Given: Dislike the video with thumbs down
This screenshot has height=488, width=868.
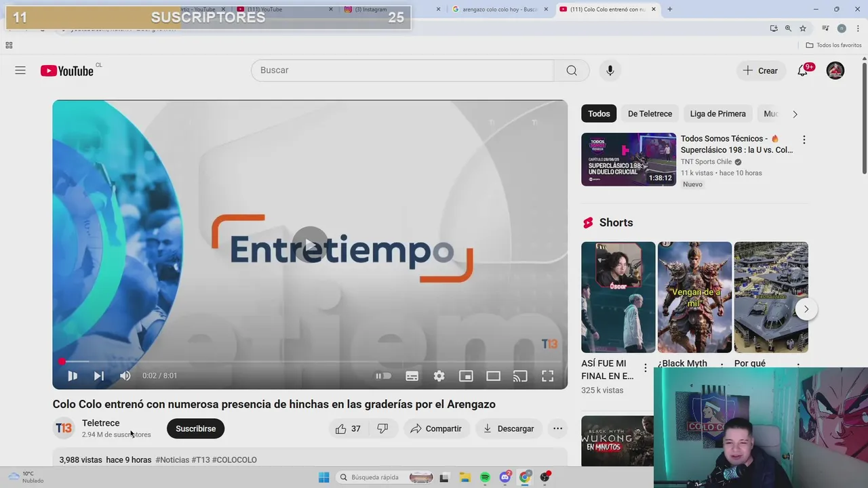Looking at the screenshot, I should coord(382,428).
